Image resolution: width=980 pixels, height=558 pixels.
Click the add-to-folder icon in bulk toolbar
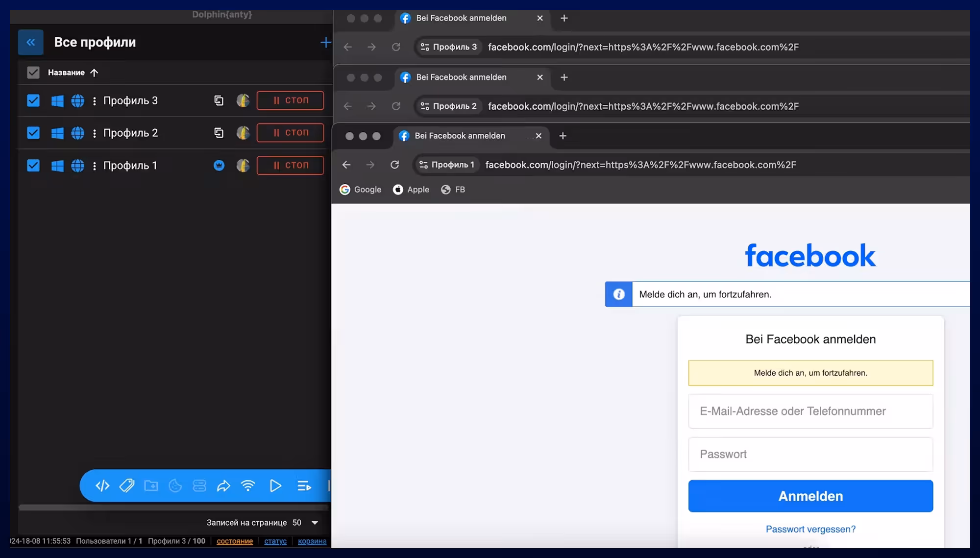(x=151, y=485)
